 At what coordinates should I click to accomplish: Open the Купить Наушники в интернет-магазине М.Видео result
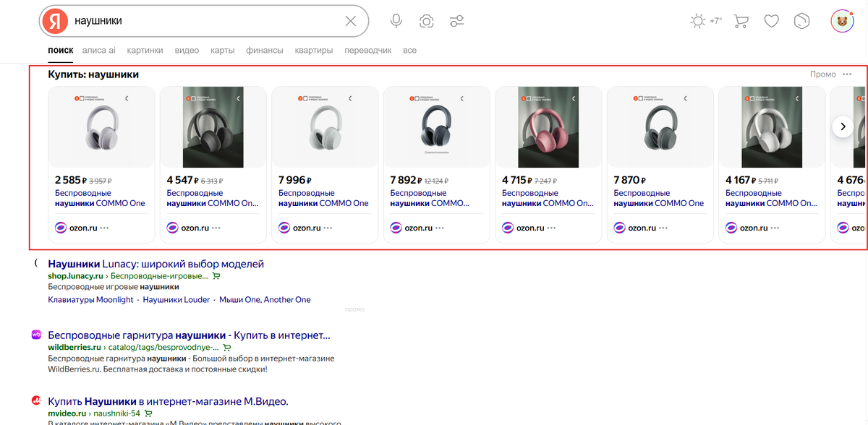click(x=168, y=401)
